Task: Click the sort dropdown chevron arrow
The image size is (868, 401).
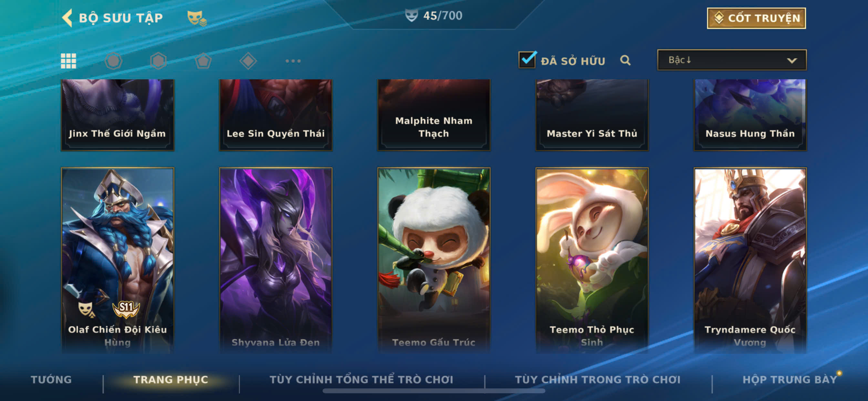Action: (792, 61)
